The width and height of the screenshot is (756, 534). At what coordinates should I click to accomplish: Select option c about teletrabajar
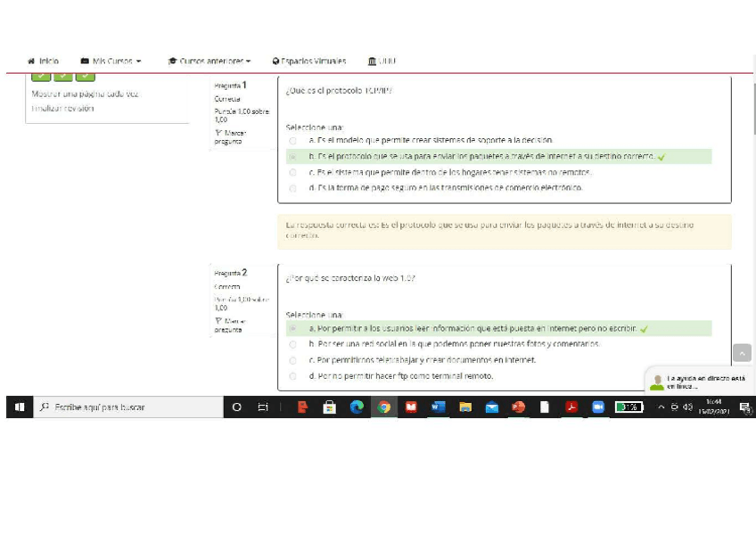point(292,360)
